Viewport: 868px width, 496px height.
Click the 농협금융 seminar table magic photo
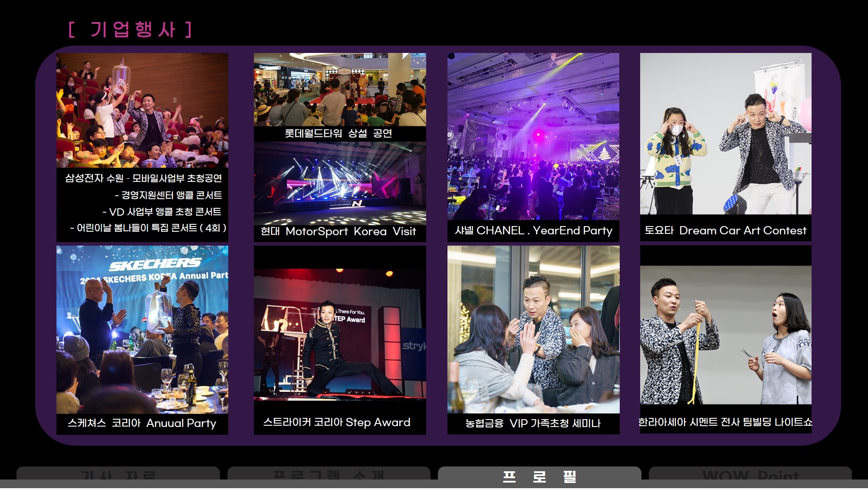tap(533, 330)
